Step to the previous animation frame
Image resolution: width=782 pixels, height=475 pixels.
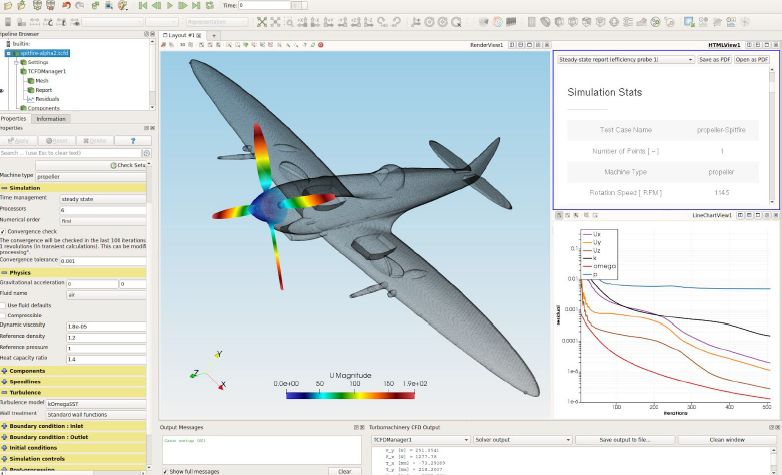coord(157,5)
